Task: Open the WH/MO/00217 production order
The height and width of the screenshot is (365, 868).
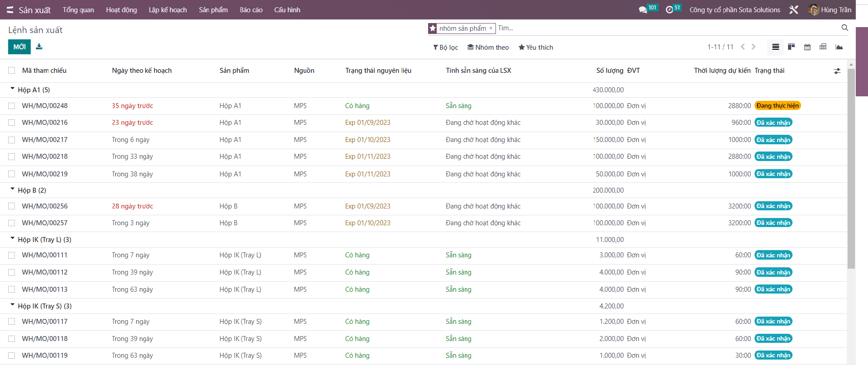Action: 45,140
